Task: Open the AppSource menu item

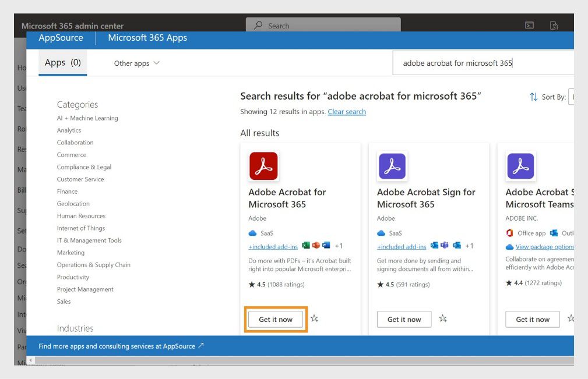Action: (x=61, y=38)
